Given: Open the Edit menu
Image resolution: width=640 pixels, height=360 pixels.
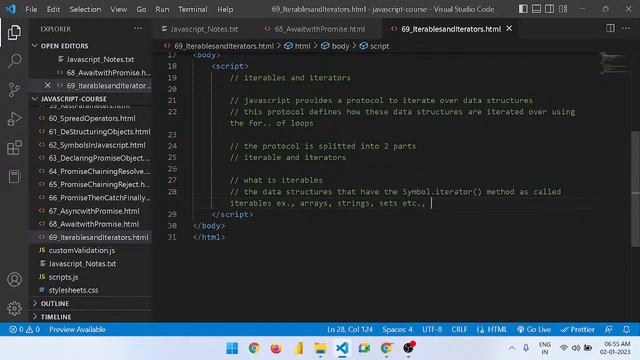Looking at the screenshot, I should pos(53,9).
